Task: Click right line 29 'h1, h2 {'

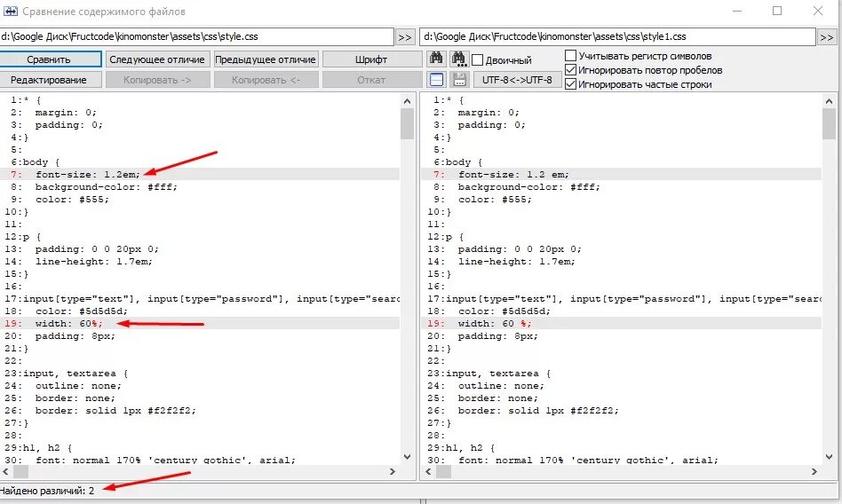Action: (x=471, y=447)
